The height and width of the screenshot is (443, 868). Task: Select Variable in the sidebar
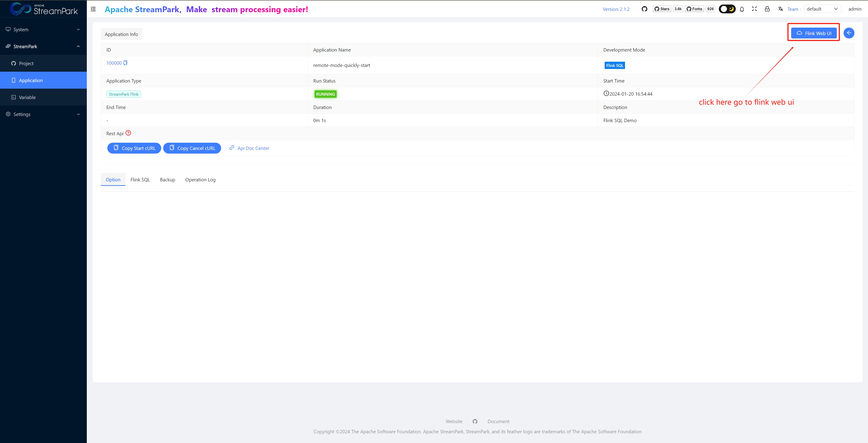tap(27, 97)
